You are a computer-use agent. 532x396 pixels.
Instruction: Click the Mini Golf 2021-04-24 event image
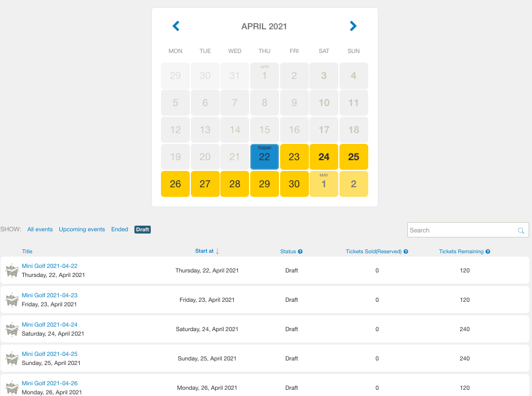click(x=12, y=329)
